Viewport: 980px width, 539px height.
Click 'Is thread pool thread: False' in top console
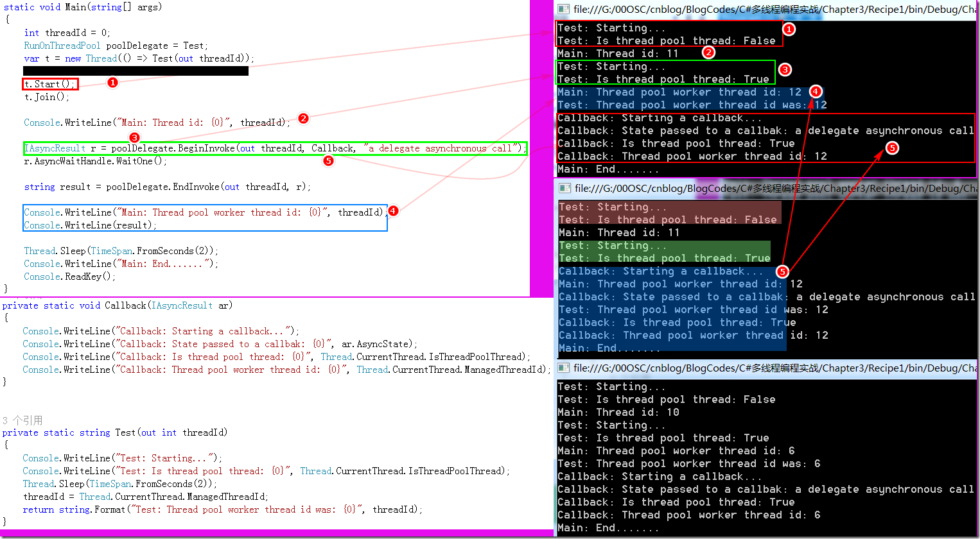(667, 41)
